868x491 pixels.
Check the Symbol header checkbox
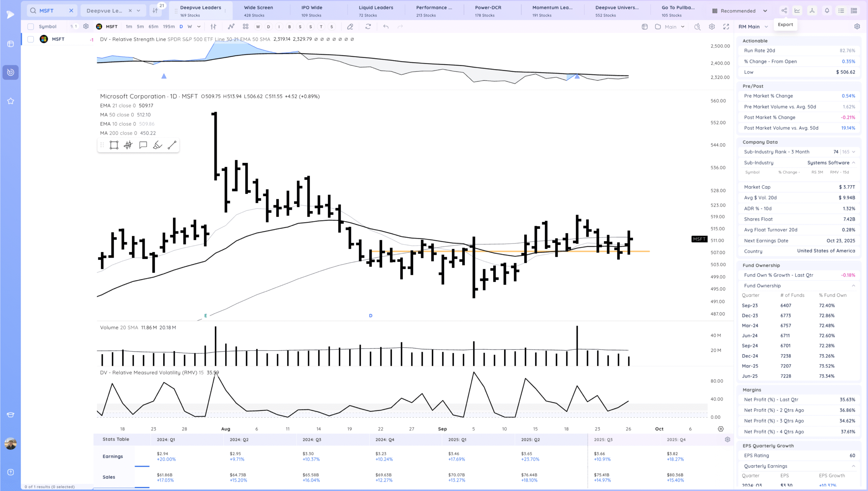click(x=31, y=26)
